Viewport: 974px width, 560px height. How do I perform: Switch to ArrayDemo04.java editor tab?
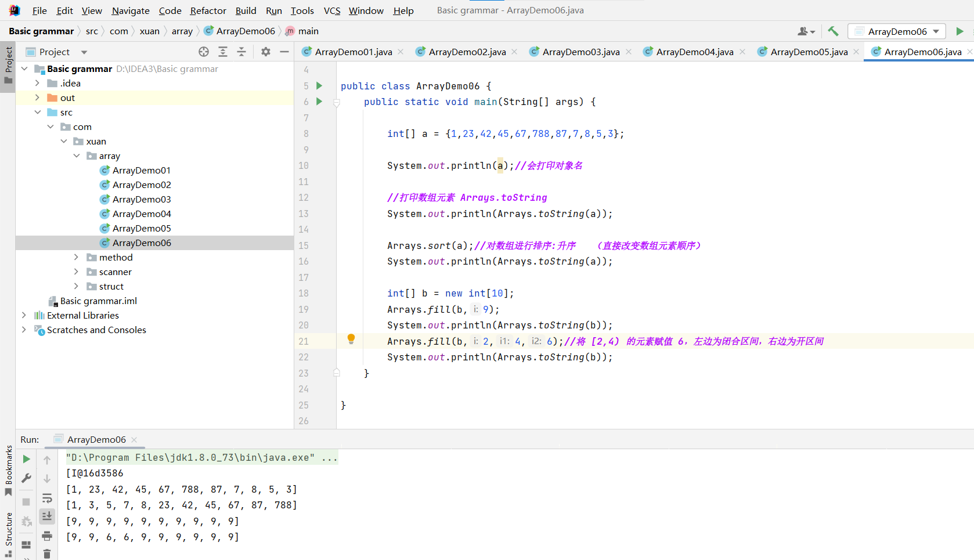695,52
